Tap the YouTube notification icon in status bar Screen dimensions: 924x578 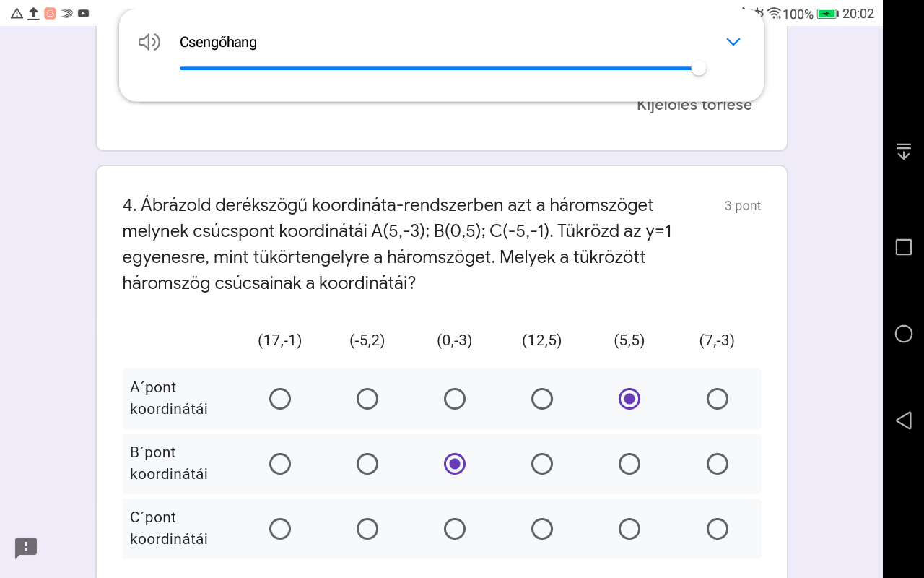point(84,13)
